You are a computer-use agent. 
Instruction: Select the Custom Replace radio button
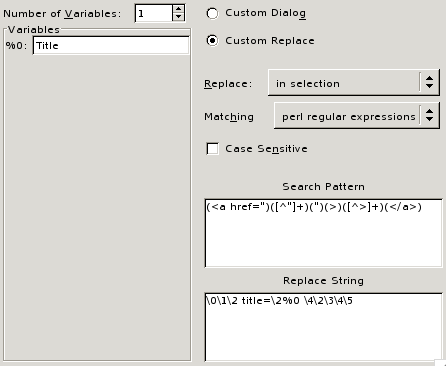(x=212, y=41)
